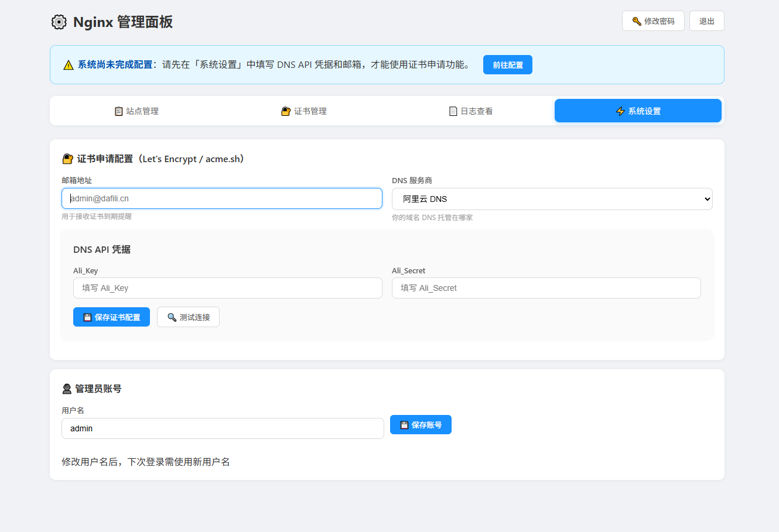
Task: Go to the 日志查看 tab
Action: [471, 111]
